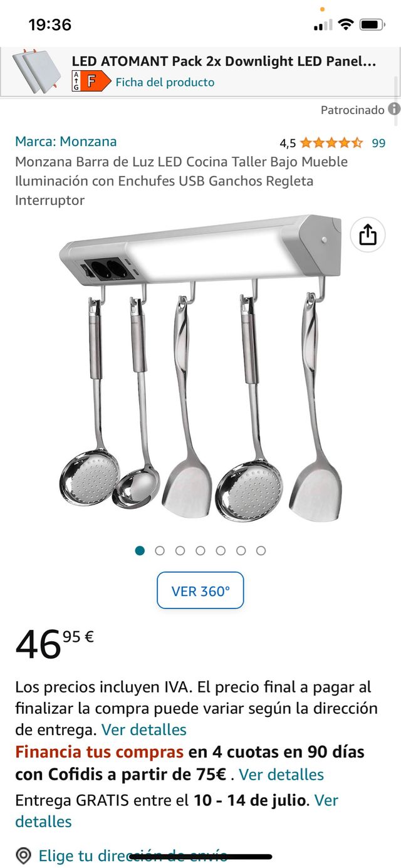Image resolution: width=401 pixels, height=868 pixels.
Task: Open Ver detalles link after price notice
Action: [144, 729]
